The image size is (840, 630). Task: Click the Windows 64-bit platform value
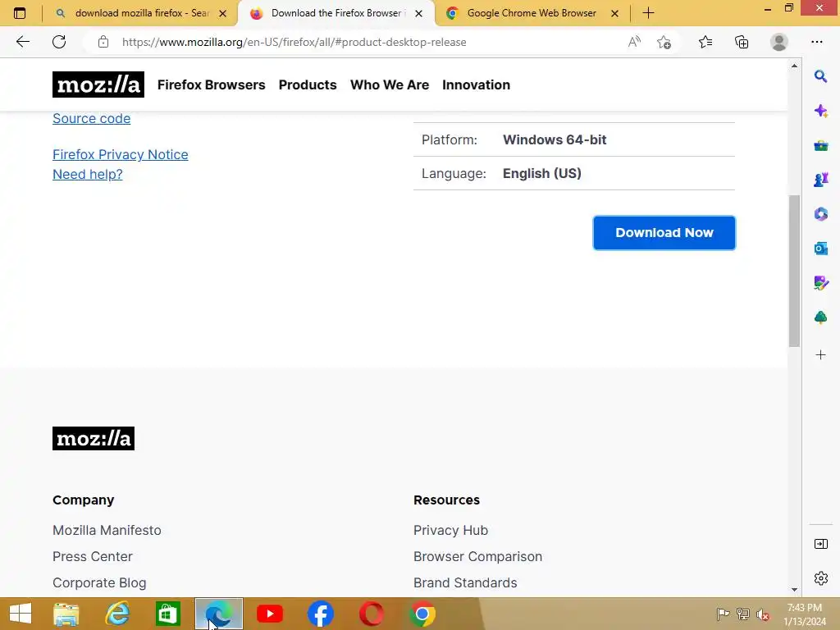(x=555, y=139)
